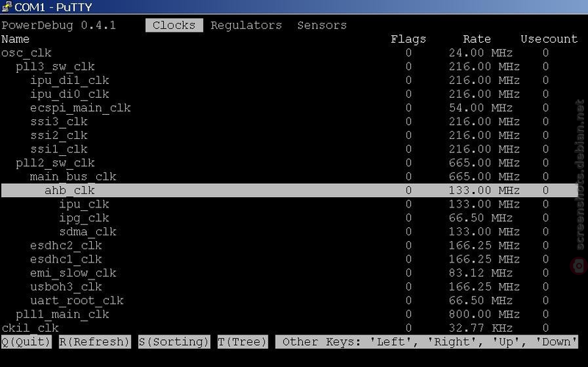Select the ipu_di0_clk row
Viewport: 588px width, 367px height.
pyautogui.click(x=289, y=94)
